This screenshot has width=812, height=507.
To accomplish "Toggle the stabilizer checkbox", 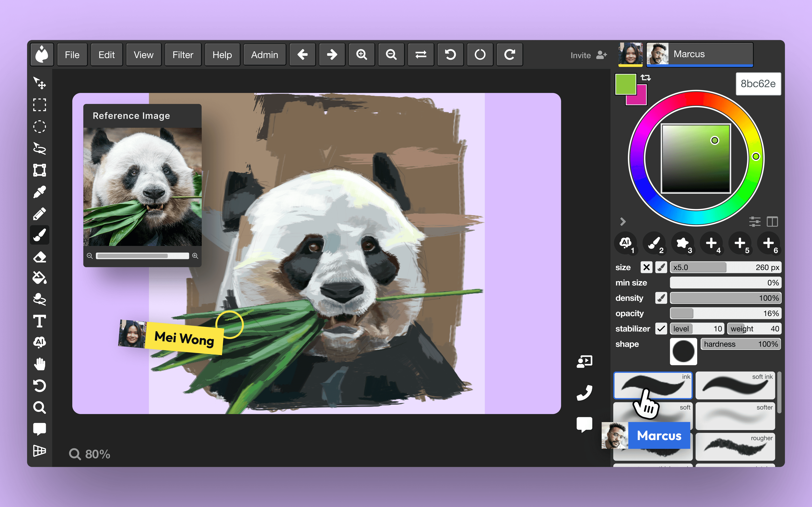I will click(x=661, y=329).
